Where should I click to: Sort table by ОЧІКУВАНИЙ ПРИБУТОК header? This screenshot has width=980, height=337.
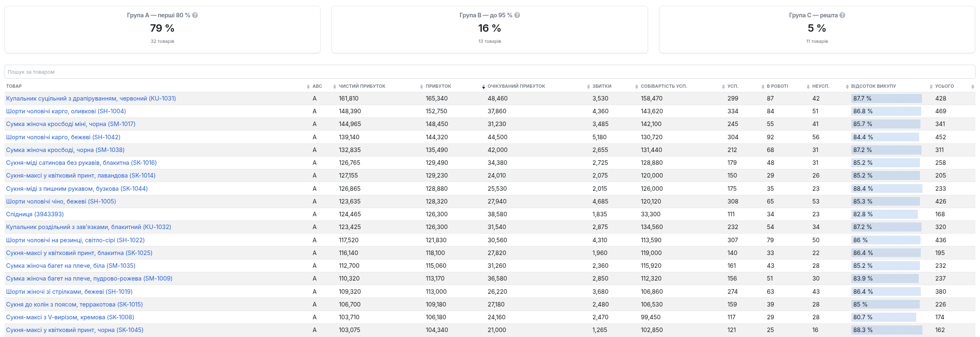(516, 86)
